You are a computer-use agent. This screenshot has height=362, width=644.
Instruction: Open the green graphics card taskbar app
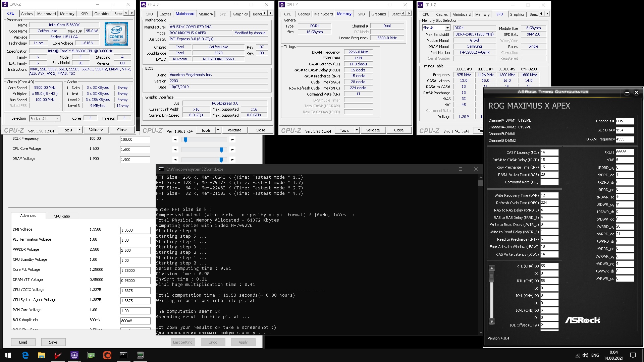(x=91, y=355)
